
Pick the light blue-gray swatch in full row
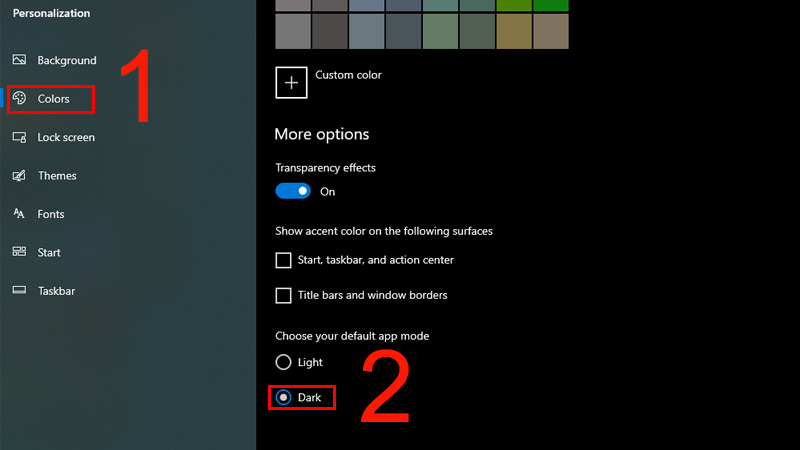click(x=366, y=31)
